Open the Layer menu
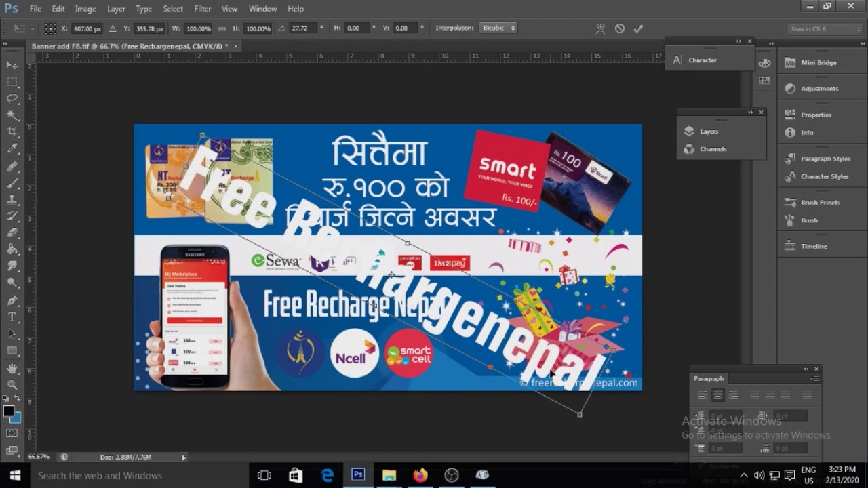 pos(116,9)
